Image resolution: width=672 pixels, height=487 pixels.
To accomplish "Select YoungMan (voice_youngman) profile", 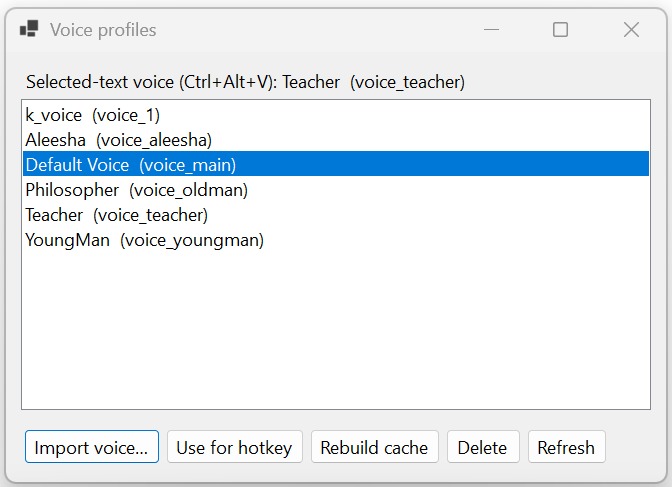I will coord(336,240).
